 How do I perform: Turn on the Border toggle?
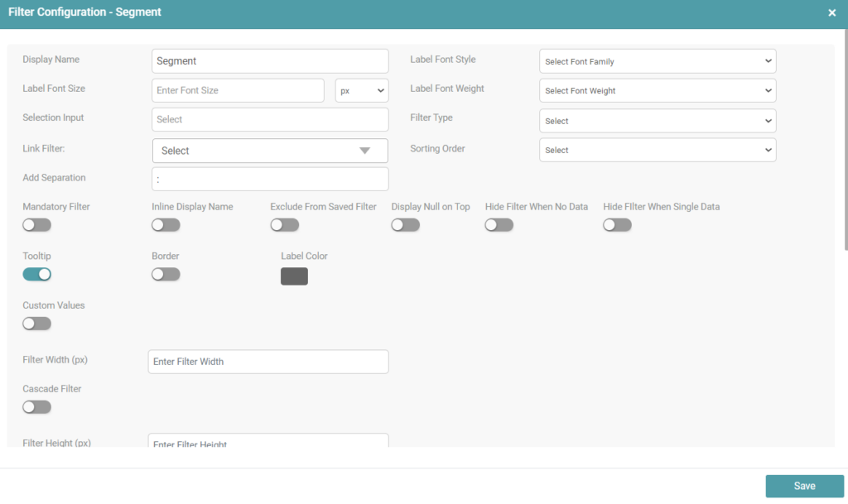[x=166, y=274]
